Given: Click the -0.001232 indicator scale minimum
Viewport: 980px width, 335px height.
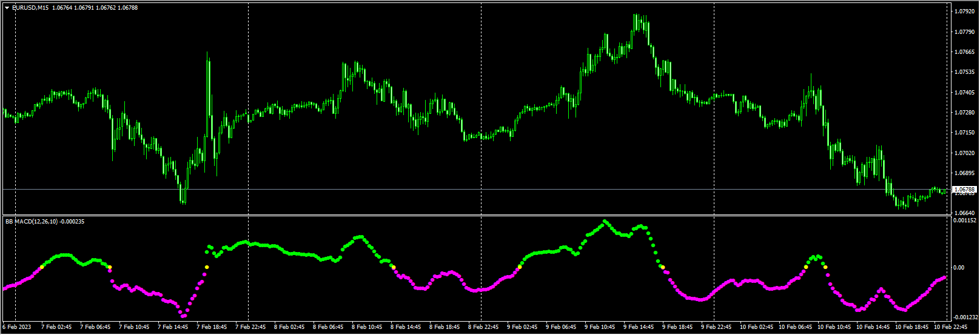Looking at the screenshot, I should click(965, 317).
